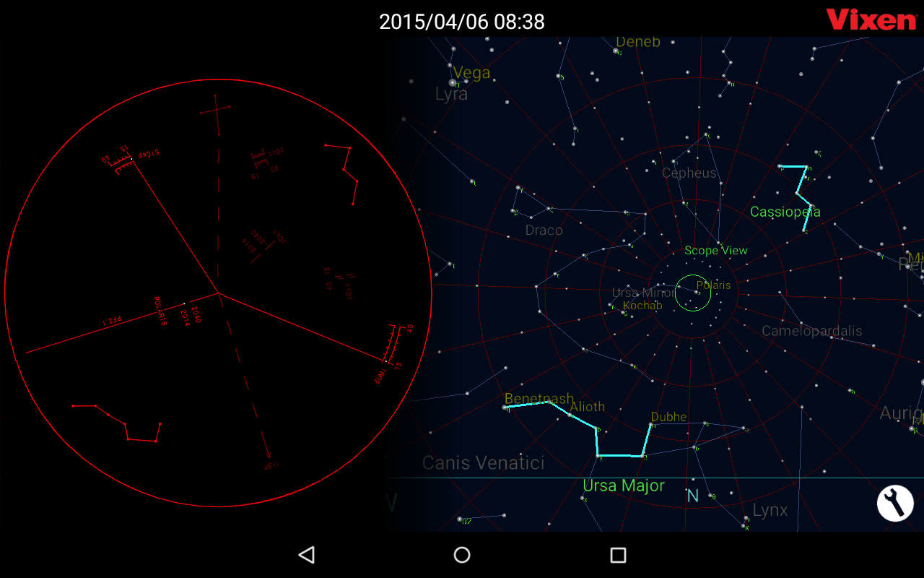Image resolution: width=924 pixels, height=578 pixels.
Task: Select the Polaris star label
Action: [x=713, y=285]
